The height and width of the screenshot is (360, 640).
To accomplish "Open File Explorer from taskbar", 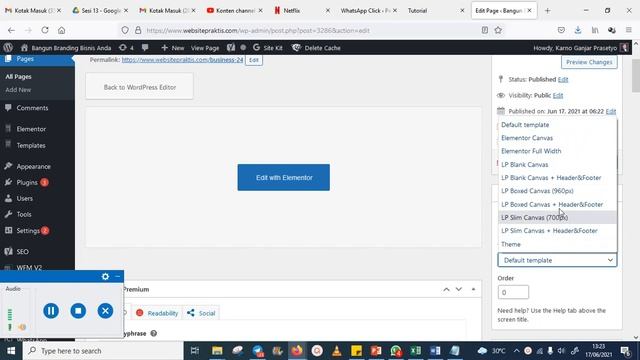I will tap(217, 351).
